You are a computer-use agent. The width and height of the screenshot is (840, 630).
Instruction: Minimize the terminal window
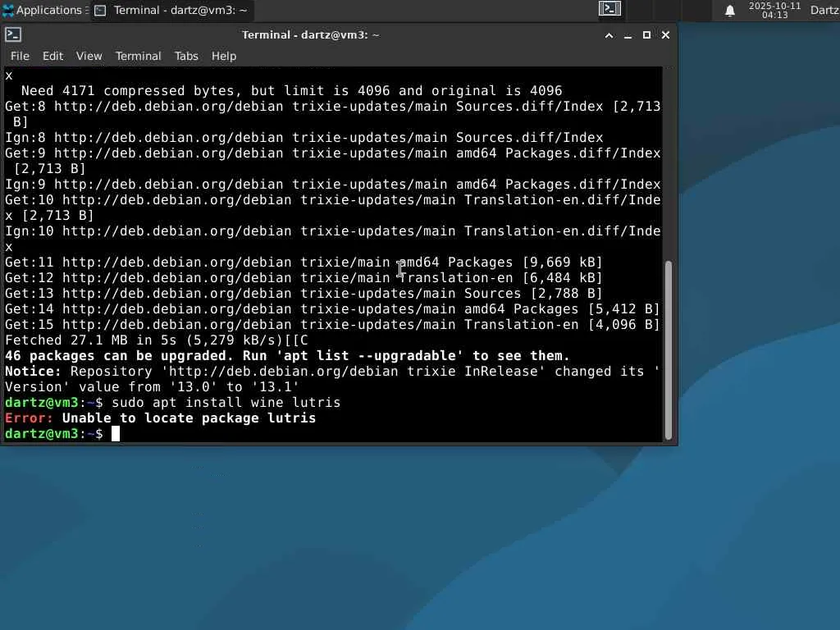pyautogui.click(x=628, y=35)
